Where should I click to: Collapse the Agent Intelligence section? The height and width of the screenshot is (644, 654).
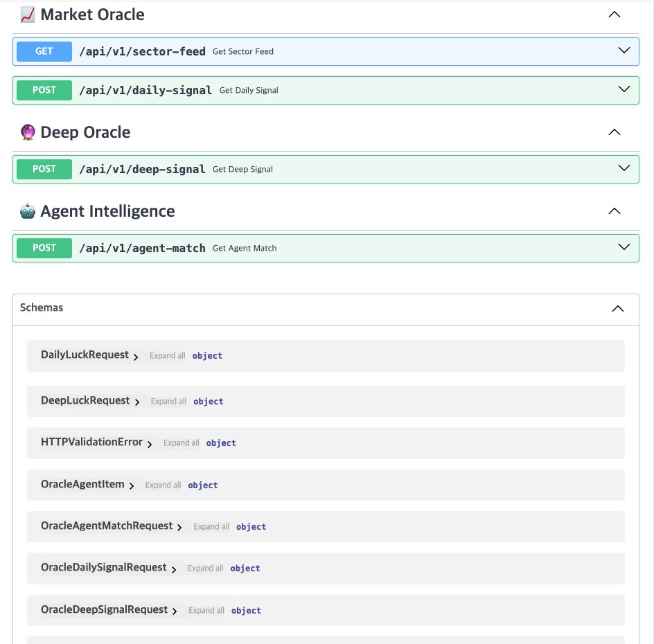click(615, 211)
